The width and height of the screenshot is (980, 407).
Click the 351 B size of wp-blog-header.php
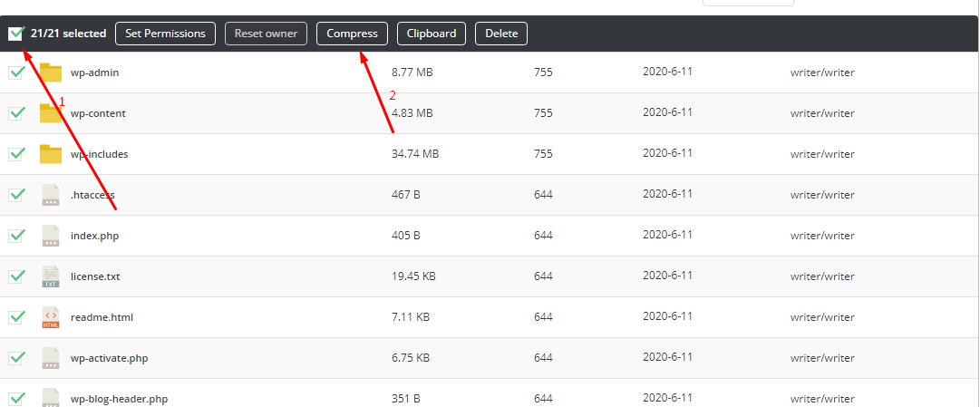click(x=405, y=399)
